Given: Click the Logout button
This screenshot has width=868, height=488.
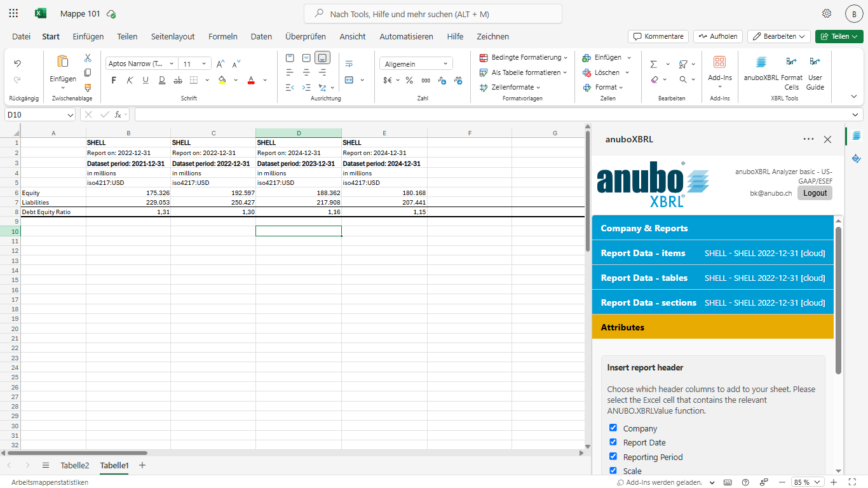Looking at the screenshot, I should point(815,193).
